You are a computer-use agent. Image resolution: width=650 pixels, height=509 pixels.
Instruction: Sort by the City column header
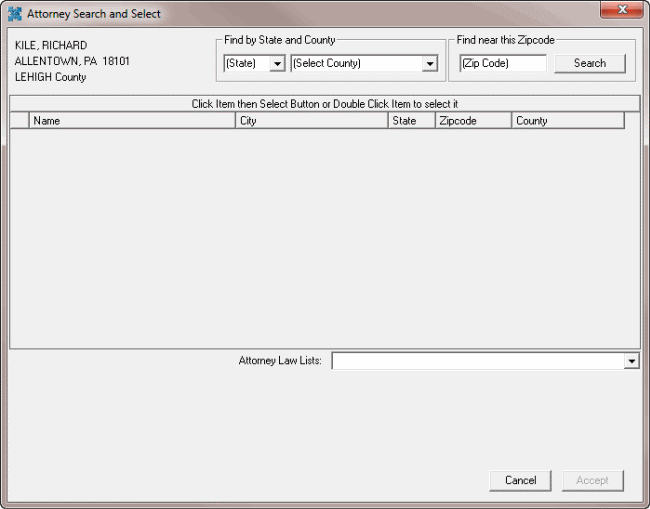click(312, 121)
